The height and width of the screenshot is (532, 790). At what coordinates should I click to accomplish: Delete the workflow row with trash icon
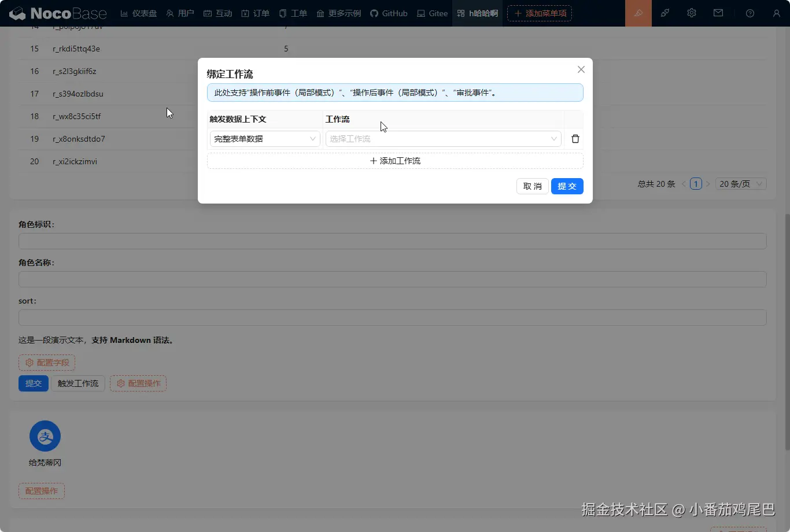[x=575, y=139]
